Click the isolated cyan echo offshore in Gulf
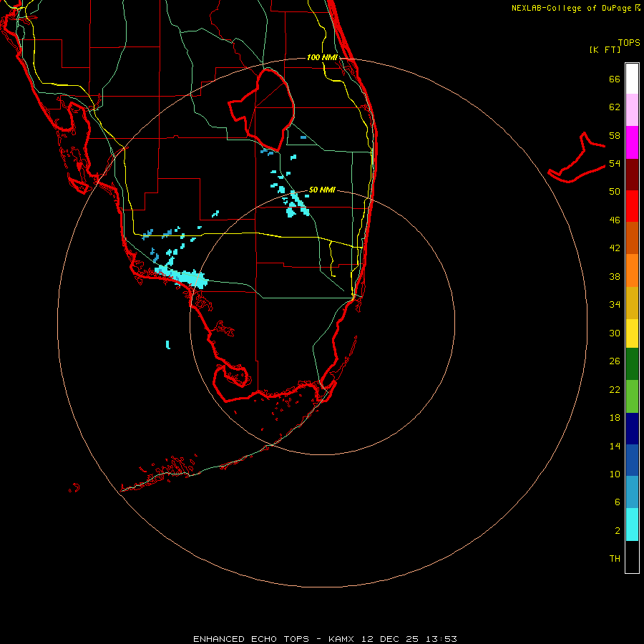Viewport: 644px width, 644px height. 168,345
